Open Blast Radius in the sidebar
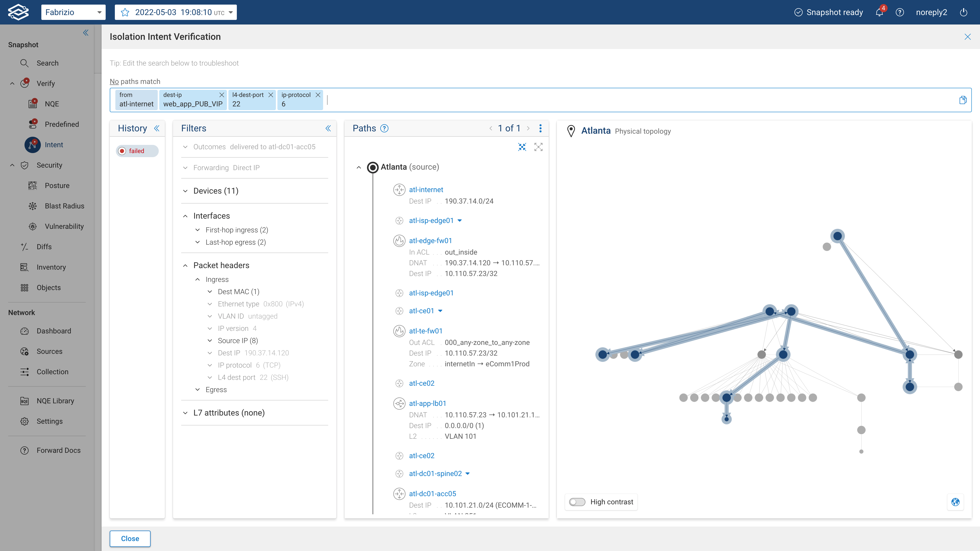Screen dimensions: 980x551 click(64, 206)
